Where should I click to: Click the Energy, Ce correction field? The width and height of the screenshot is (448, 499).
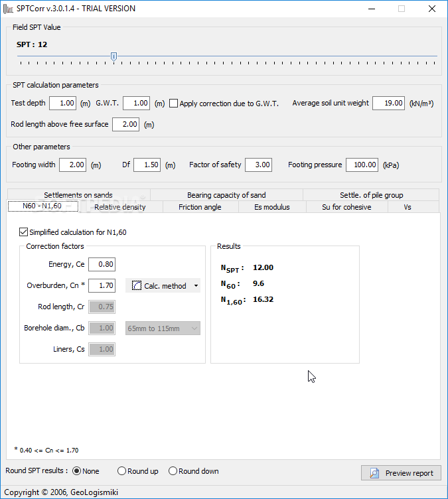102,264
